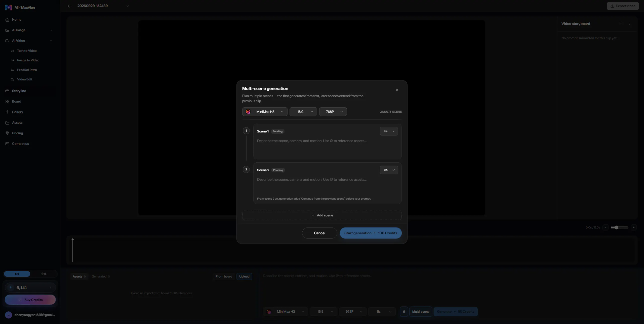Switch language to 中文
Screen dimensions: 644x324
click(x=44, y=274)
